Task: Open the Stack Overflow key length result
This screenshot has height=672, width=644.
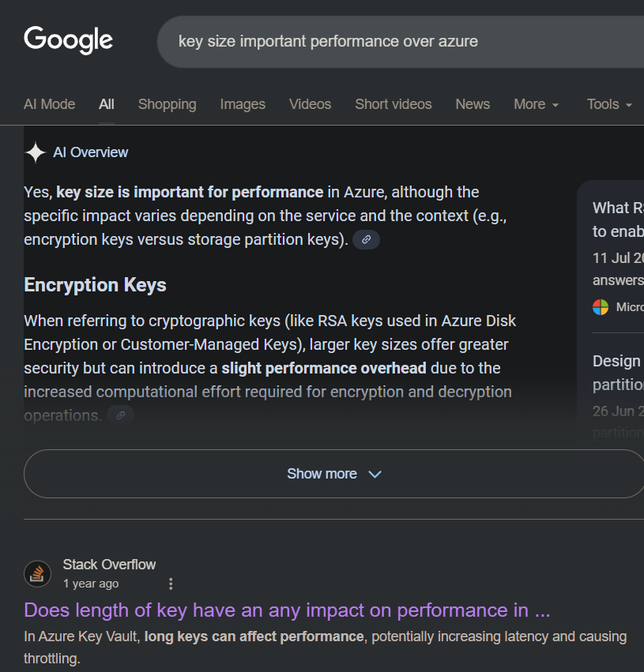Action: point(287,610)
